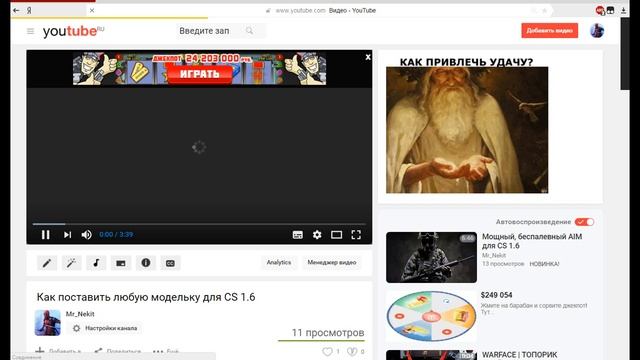
Task: Click the channel avatar thumbnail
Action: click(48, 322)
